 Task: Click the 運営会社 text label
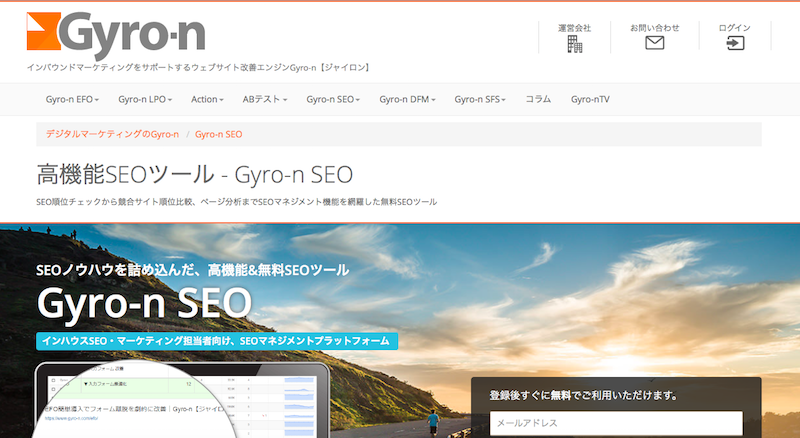[574, 28]
